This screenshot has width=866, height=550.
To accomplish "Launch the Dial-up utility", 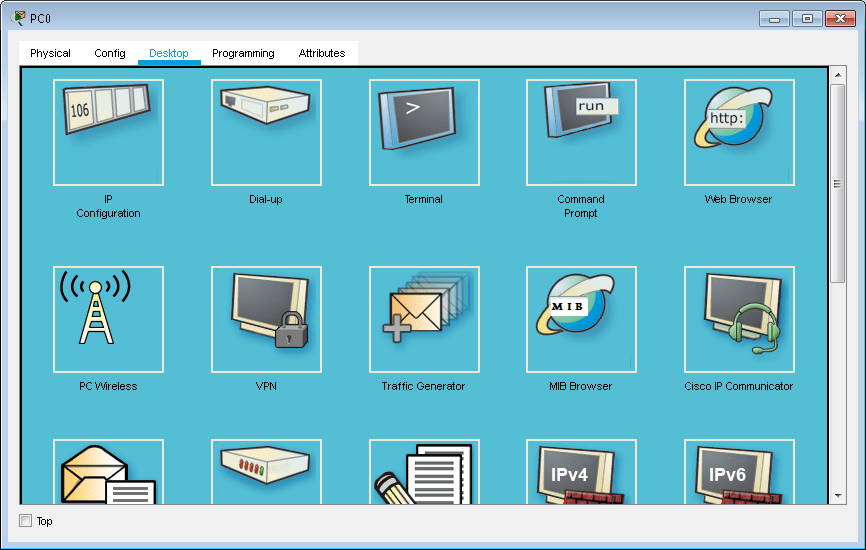I will tap(266, 133).
